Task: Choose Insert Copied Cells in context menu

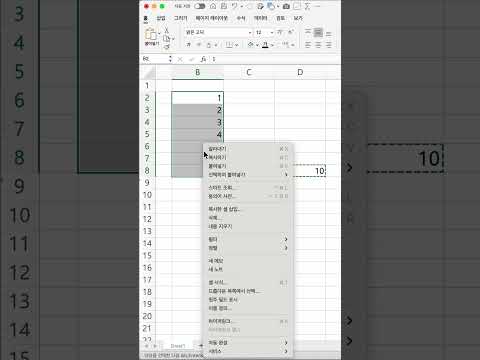Action: 248,209
